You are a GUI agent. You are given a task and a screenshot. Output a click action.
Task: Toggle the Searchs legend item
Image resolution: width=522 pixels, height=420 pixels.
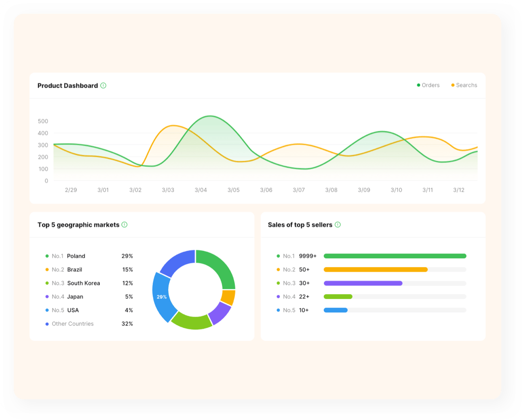coord(464,85)
